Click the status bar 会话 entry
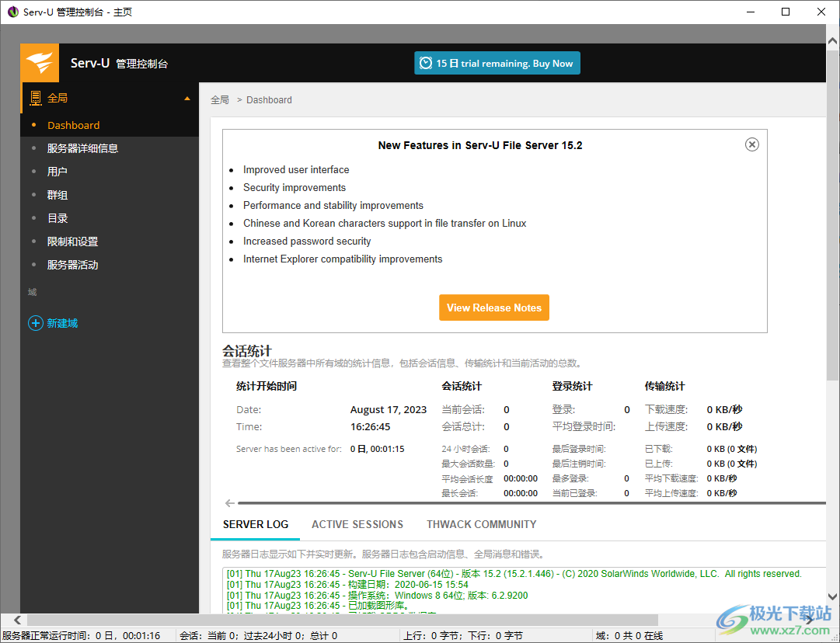The height and width of the screenshot is (643, 840). tap(258, 636)
